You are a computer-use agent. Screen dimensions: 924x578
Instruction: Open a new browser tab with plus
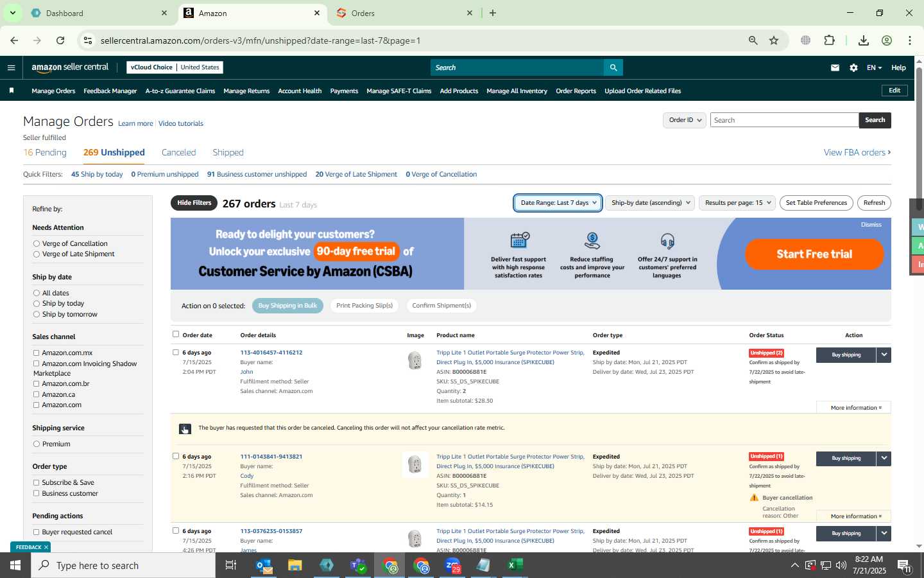click(x=493, y=13)
